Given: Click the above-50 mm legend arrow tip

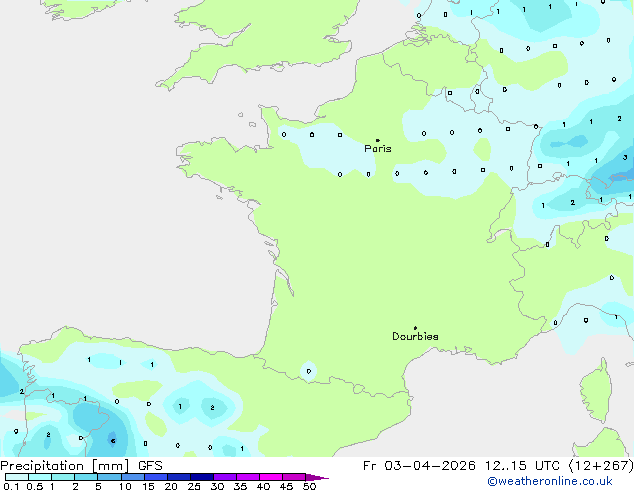Looking at the screenshot, I should pyautogui.click(x=317, y=477).
